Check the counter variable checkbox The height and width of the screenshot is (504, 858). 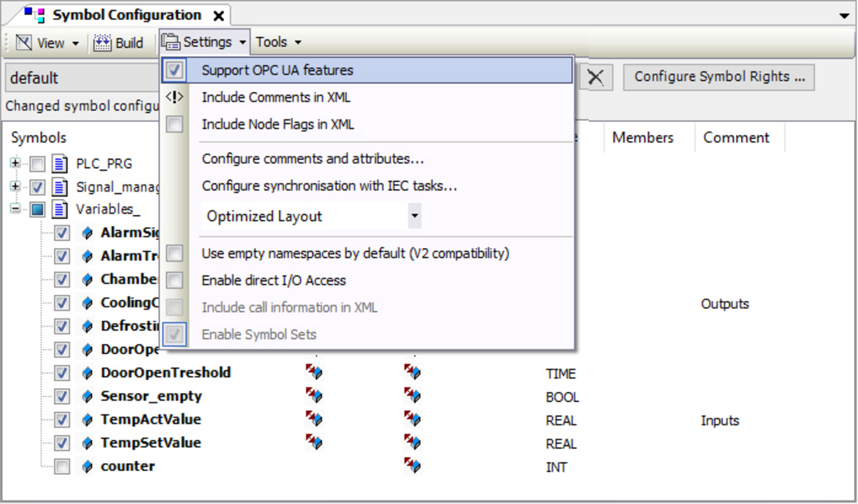[x=62, y=466]
